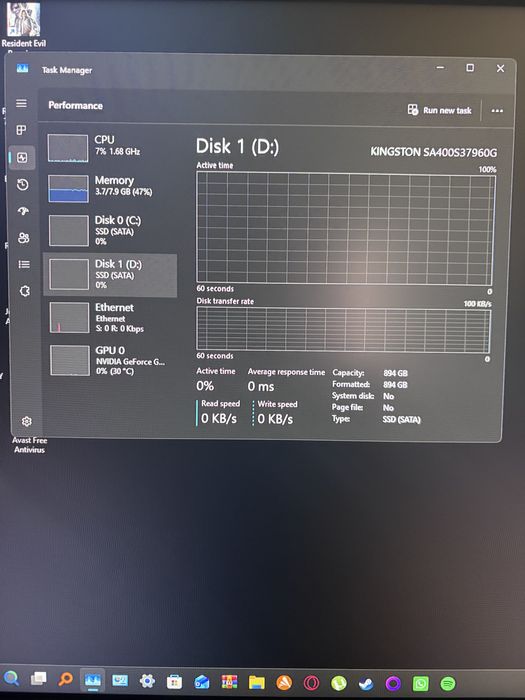Maximize the Task Manager window
The height and width of the screenshot is (700, 525).
tap(470, 67)
